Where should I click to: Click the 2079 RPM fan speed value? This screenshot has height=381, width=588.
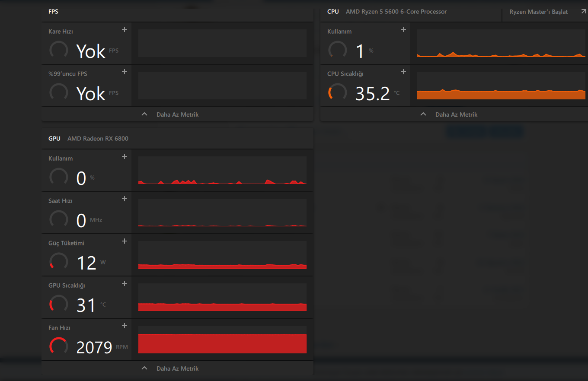coord(94,347)
